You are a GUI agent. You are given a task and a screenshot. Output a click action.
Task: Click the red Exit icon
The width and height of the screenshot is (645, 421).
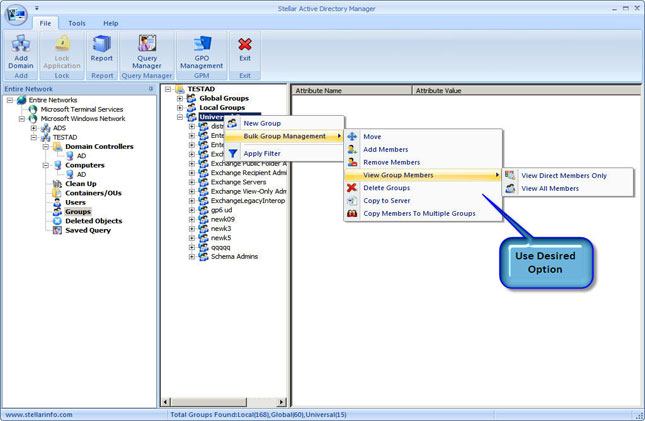point(245,44)
